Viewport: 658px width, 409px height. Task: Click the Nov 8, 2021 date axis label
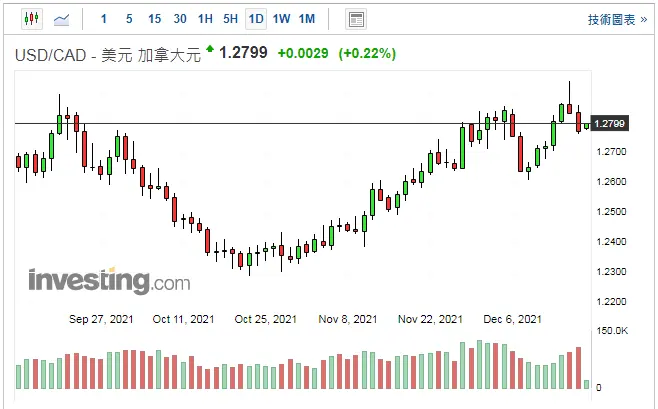tap(349, 319)
